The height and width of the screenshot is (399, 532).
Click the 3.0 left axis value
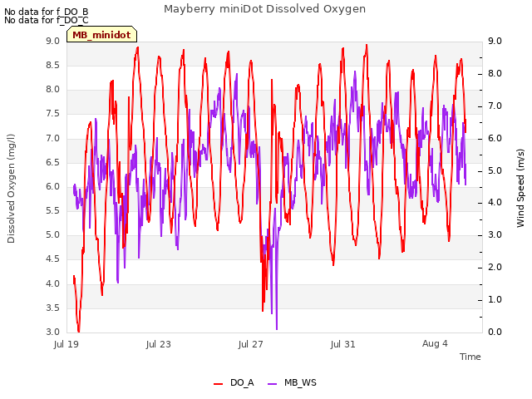point(53,332)
